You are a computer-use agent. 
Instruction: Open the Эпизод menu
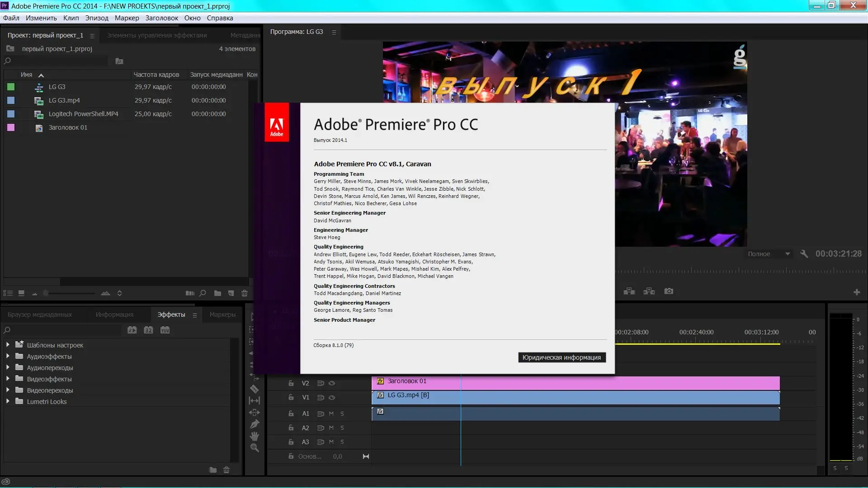pos(97,18)
